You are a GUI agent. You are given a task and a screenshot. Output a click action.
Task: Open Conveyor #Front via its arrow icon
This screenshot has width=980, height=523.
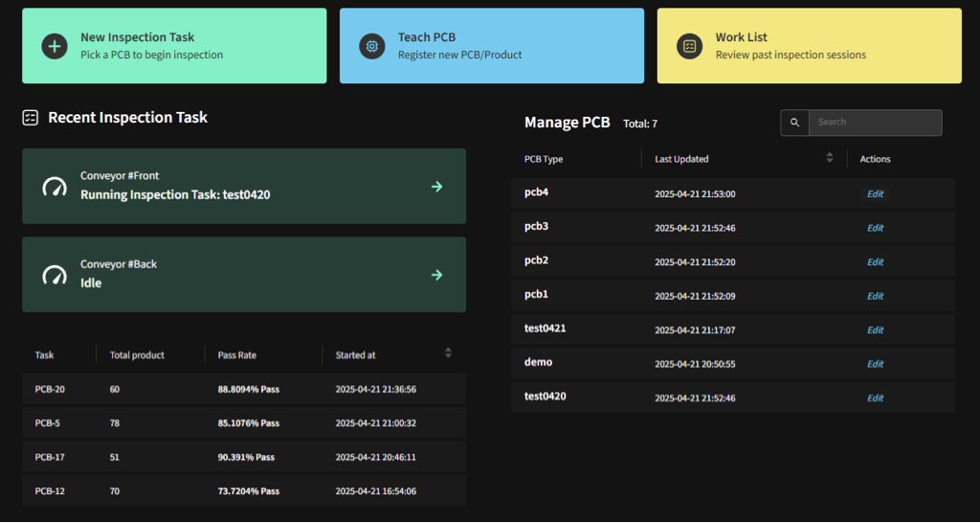click(436, 187)
